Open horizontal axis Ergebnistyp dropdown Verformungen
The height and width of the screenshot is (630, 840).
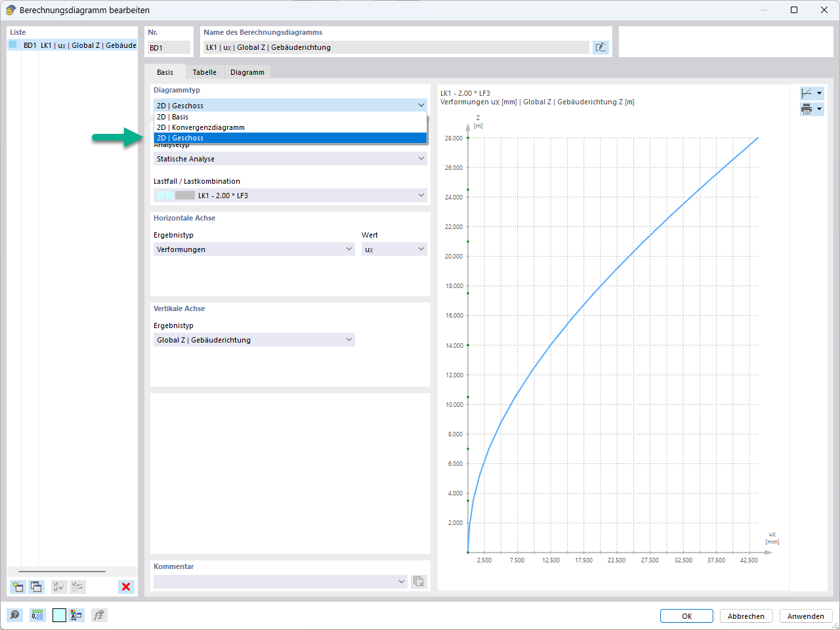pyautogui.click(x=254, y=249)
